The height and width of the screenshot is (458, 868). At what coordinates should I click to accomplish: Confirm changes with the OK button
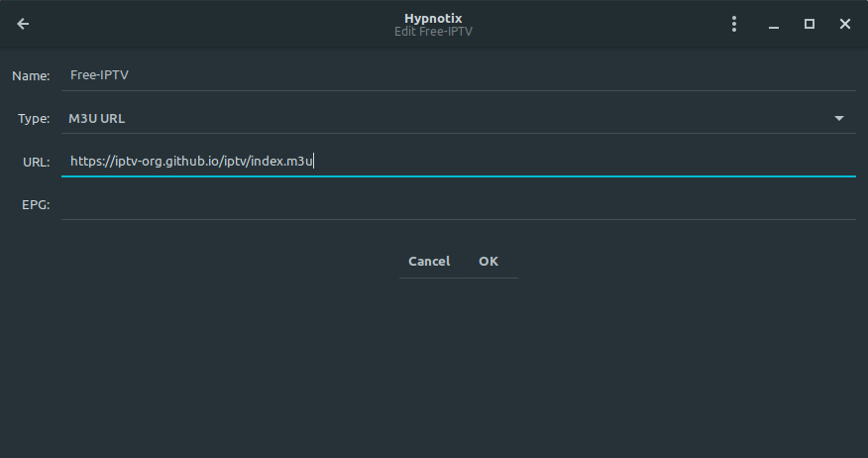[488, 262]
